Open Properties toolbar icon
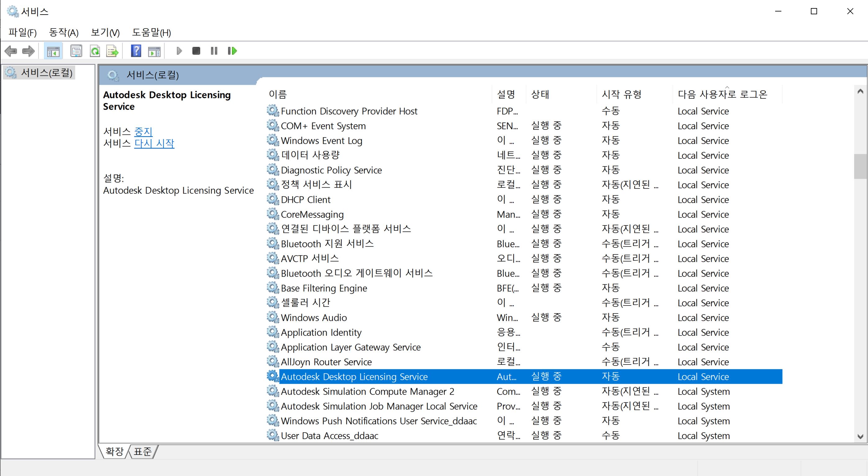This screenshot has width=868, height=476. [76, 51]
